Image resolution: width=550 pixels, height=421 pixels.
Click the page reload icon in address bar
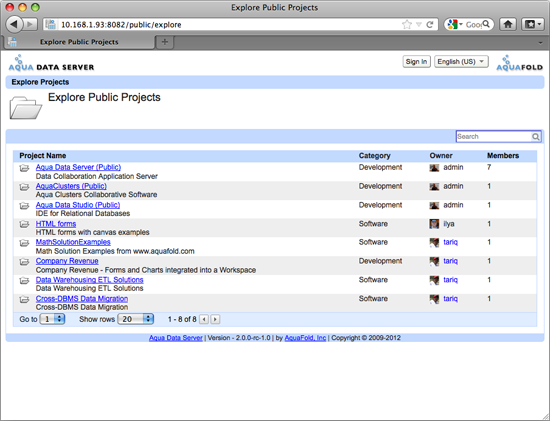430,25
